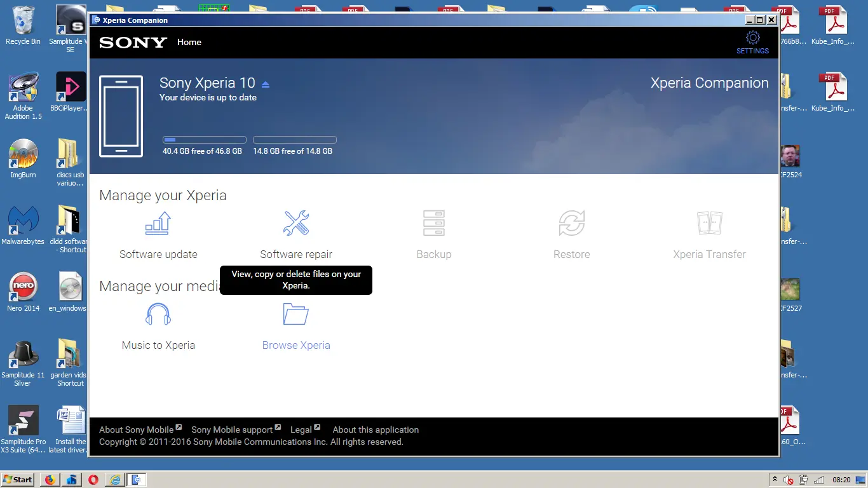Viewport: 868px width, 488px height.
Task: Open the Windows Start menu
Action: pos(18,480)
